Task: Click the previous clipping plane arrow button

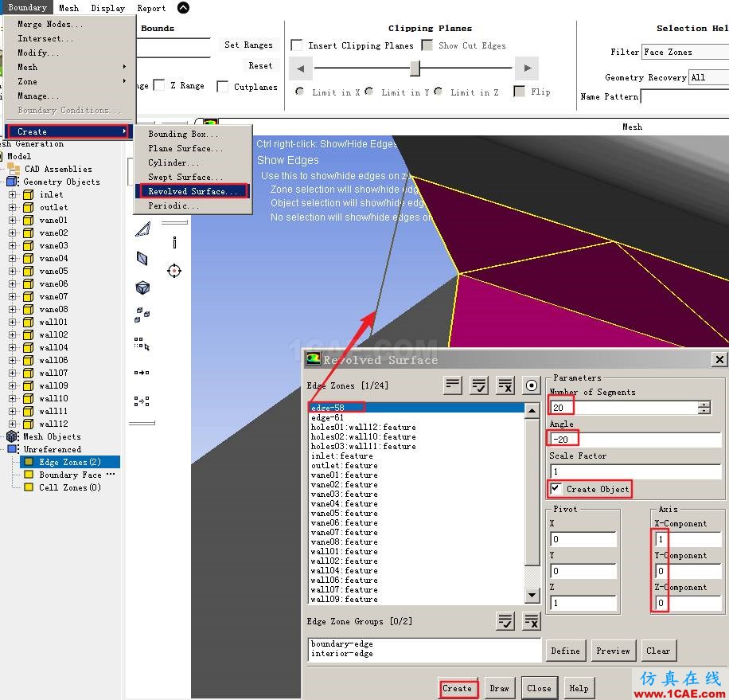Action: (x=300, y=68)
